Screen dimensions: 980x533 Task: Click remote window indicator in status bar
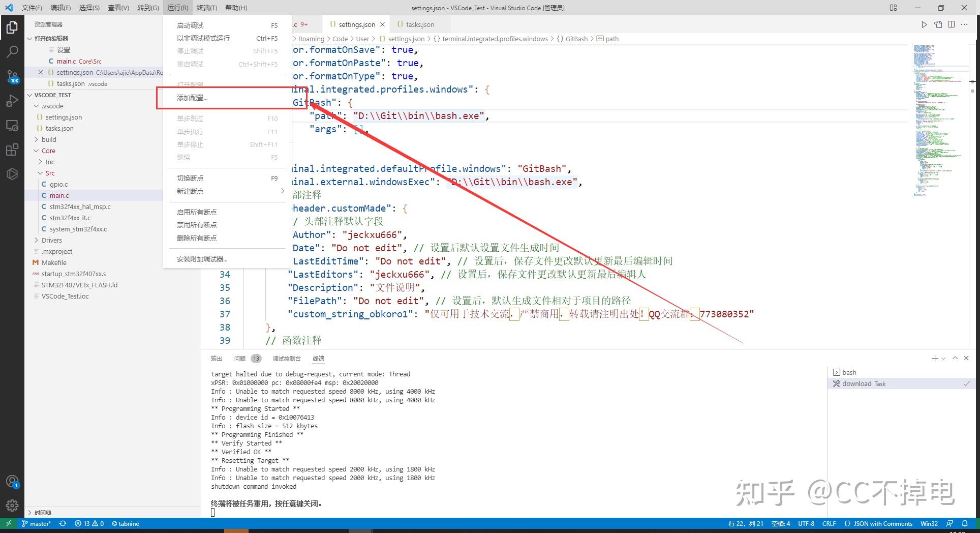coord(8,523)
